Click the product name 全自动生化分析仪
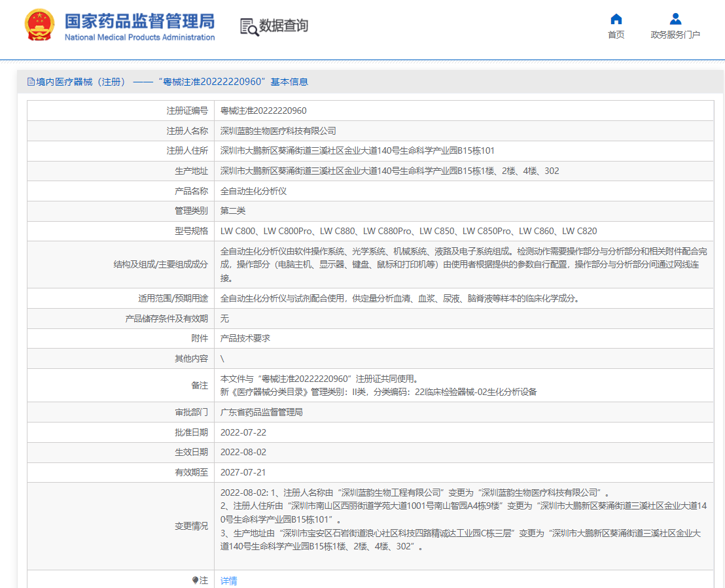 (x=253, y=191)
